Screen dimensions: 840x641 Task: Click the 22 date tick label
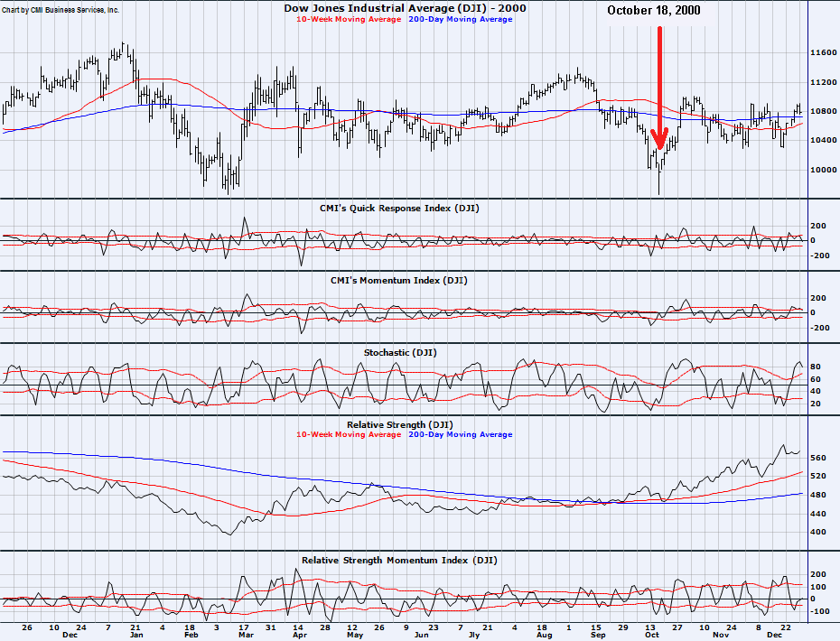click(x=786, y=627)
